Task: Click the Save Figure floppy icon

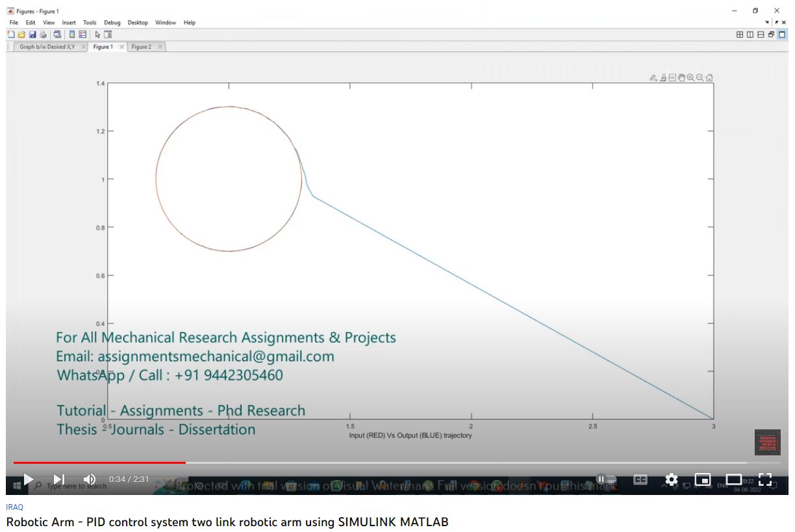Action: [x=32, y=34]
